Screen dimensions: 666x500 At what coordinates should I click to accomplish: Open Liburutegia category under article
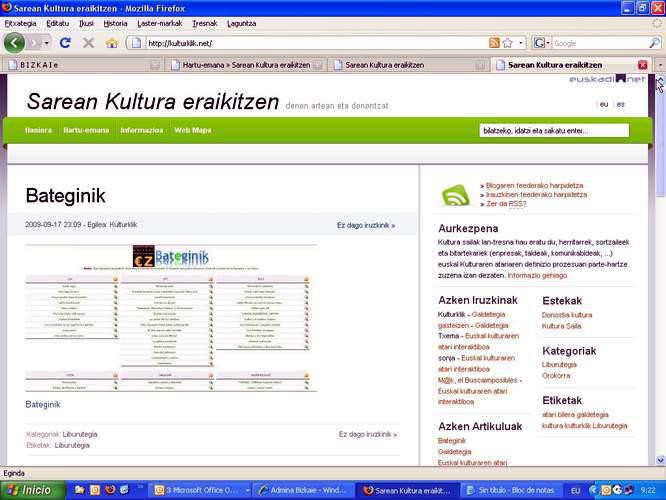pyautogui.click(x=80, y=434)
